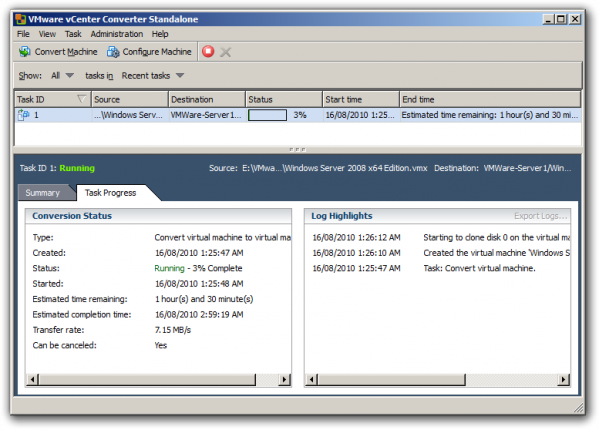Click the Start time column header
The image size is (599, 430).
pos(361,100)
